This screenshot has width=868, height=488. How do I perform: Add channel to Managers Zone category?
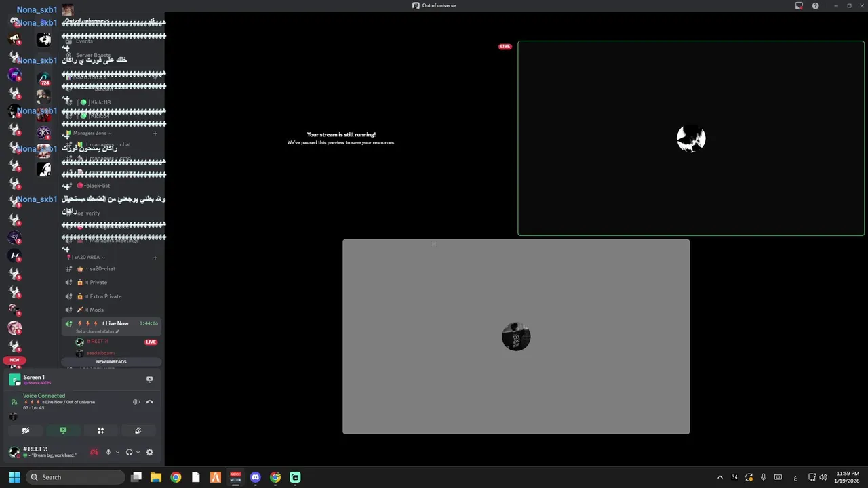pos(155,134)
